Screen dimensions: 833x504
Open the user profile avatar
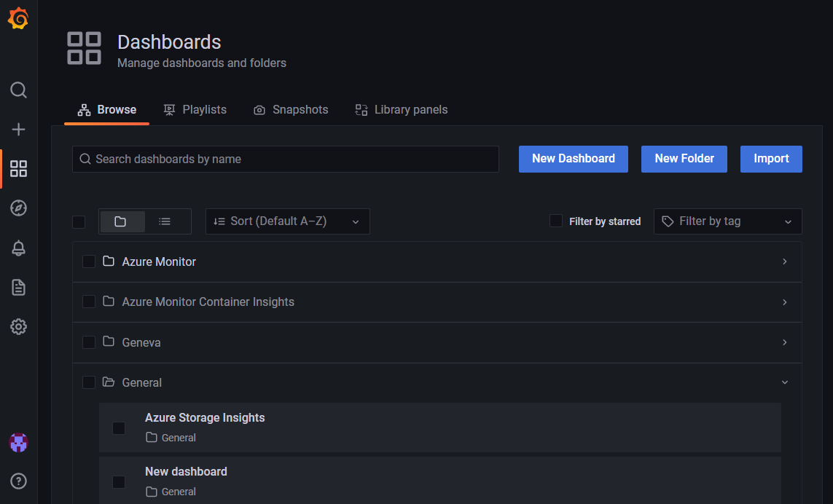coord(19,442)
